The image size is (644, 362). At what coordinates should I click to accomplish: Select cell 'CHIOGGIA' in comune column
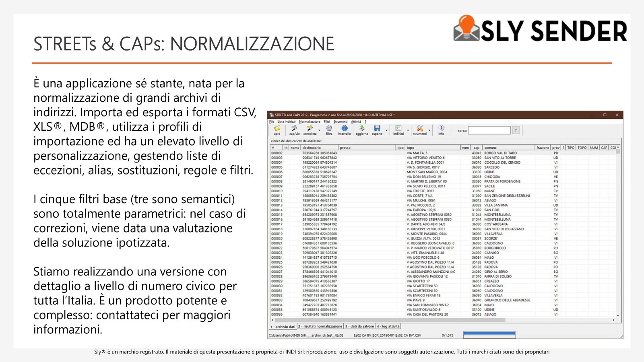(x=492, y=177)
